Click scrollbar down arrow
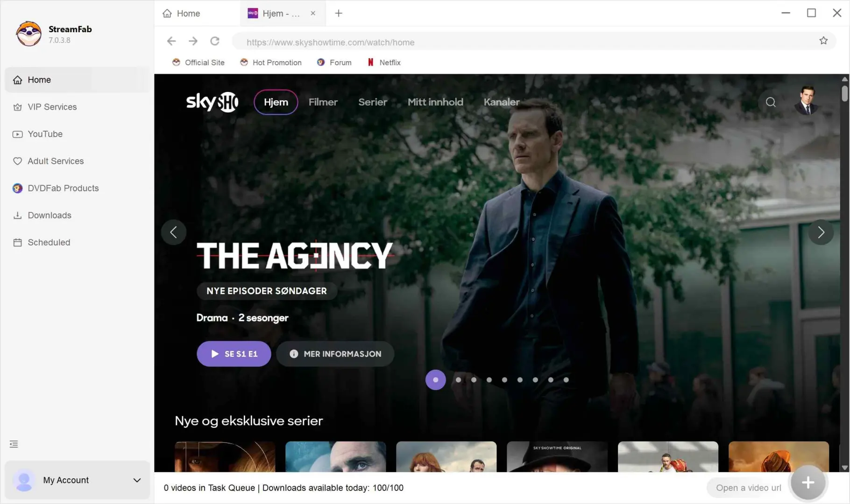Viewport: 850px width, 504px height. pos(844,468)
